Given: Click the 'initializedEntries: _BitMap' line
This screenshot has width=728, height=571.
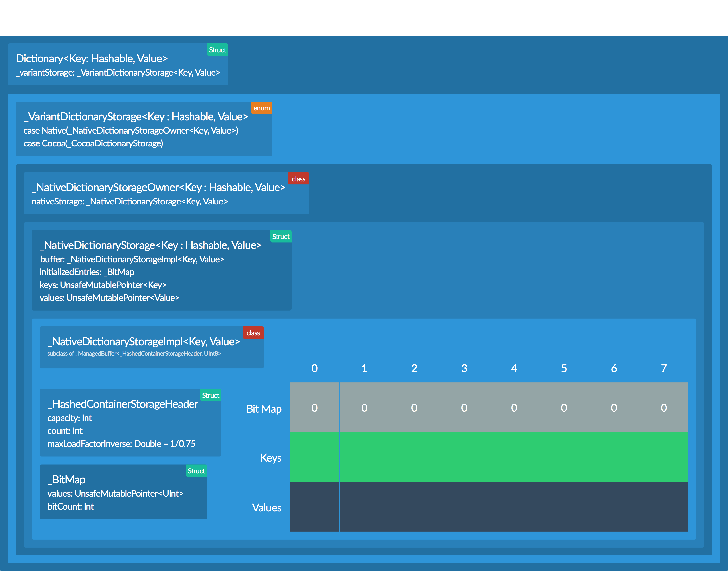Looking at the screenshot, I should 87,272.
